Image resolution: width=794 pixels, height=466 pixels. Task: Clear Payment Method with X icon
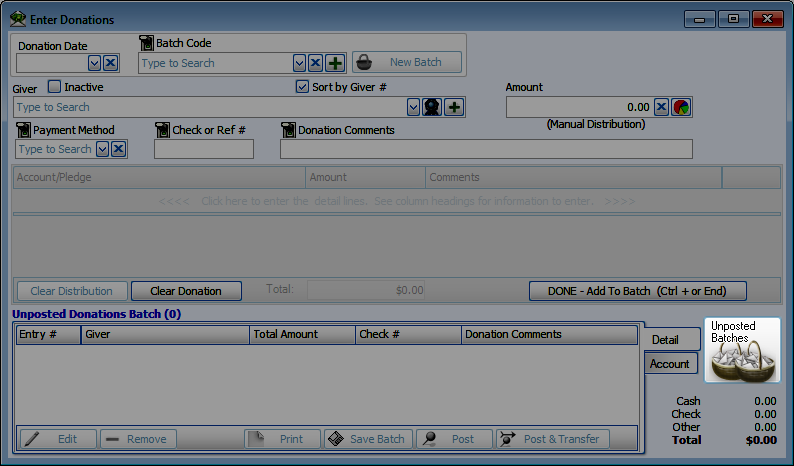click(118, 149)
